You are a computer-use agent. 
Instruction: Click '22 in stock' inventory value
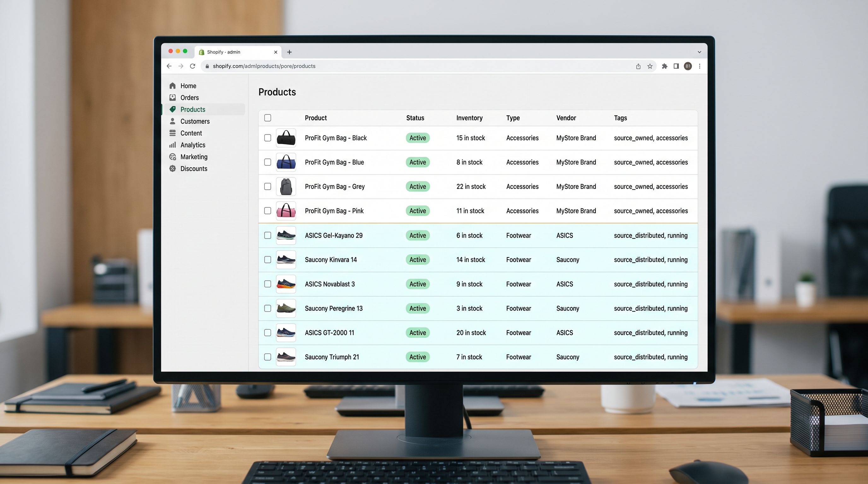[x=471, y=187]
